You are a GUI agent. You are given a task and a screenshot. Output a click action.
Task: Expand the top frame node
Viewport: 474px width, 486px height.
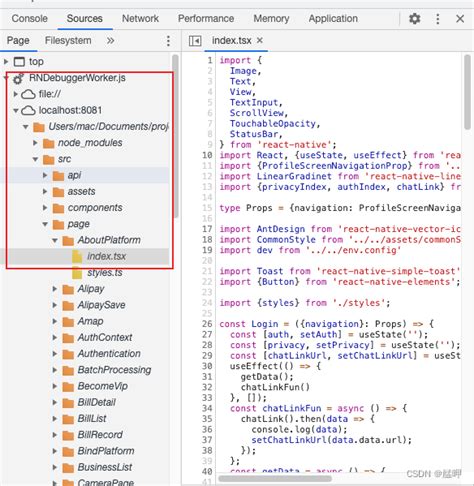[6, 61]
